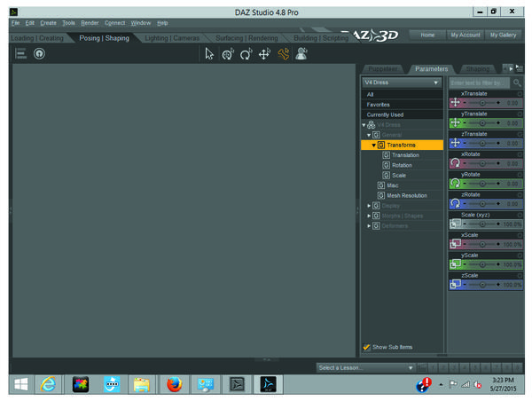Click the zScale icon
Image resolution: width=532 pixels, height=401 pixels.
click(456, 284)
